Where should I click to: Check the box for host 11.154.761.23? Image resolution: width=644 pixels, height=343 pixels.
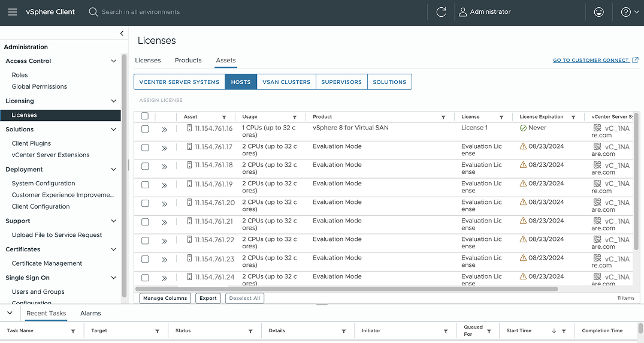pos(145,259)
